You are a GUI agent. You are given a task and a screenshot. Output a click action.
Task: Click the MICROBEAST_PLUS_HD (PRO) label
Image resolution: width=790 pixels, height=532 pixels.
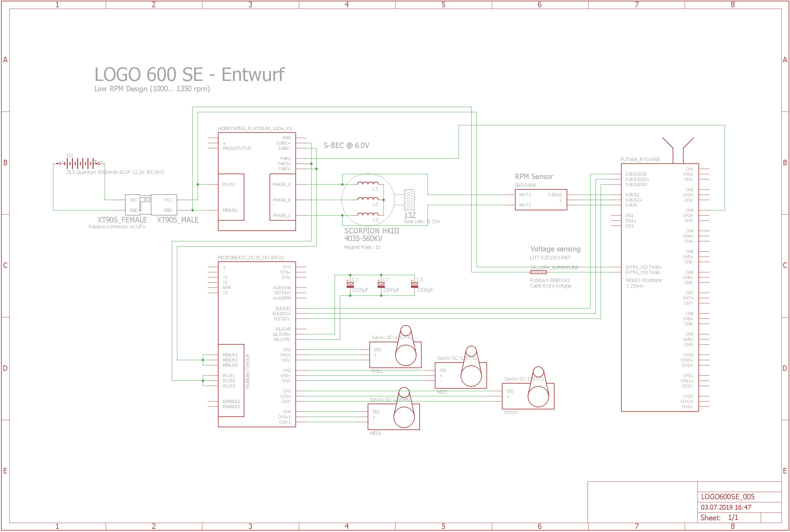coord(250,258)
